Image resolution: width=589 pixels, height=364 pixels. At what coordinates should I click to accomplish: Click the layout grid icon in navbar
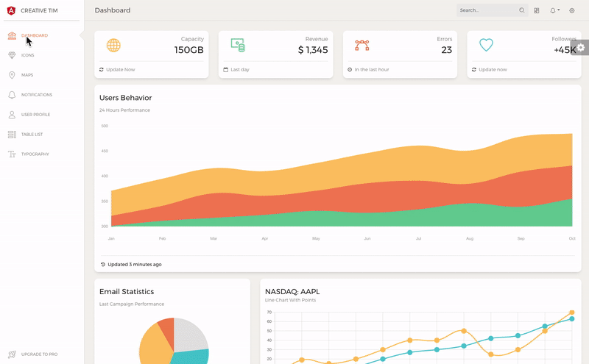[537, 10]
